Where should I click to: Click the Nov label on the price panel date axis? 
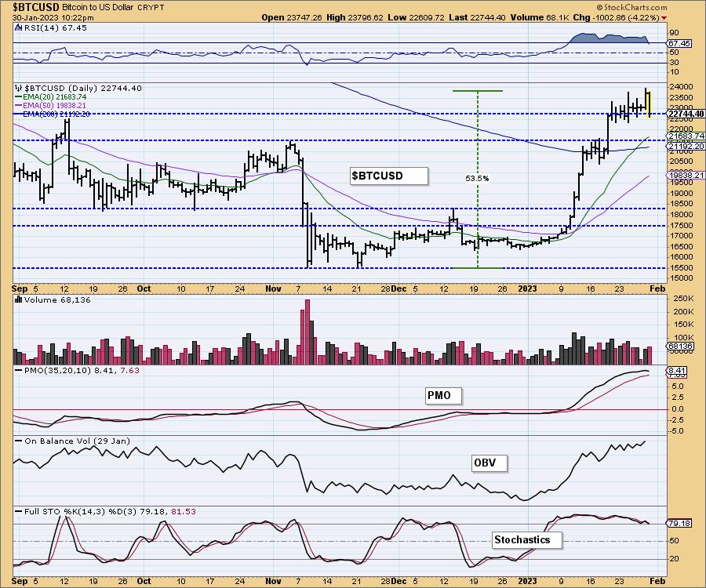pos(274,289)
